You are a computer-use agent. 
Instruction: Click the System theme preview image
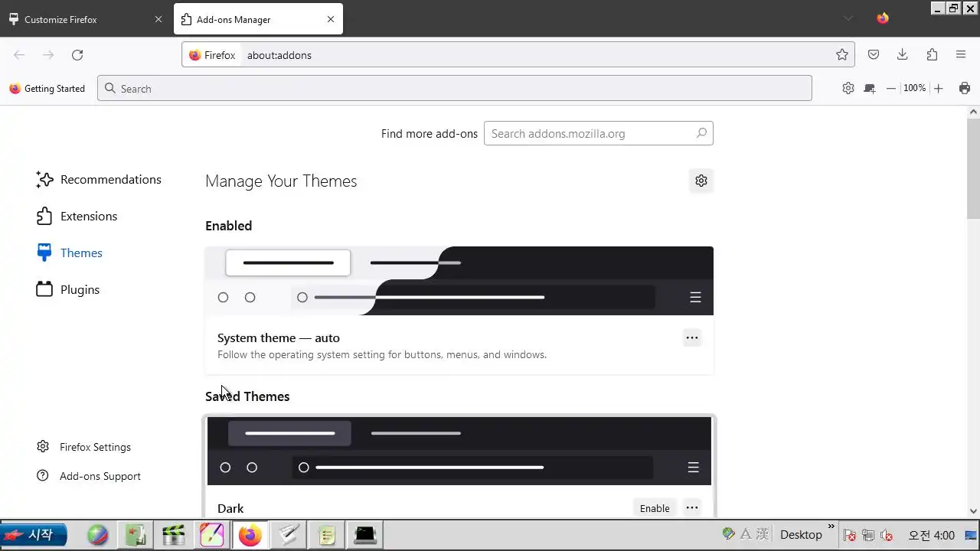[x=459, y=281]
